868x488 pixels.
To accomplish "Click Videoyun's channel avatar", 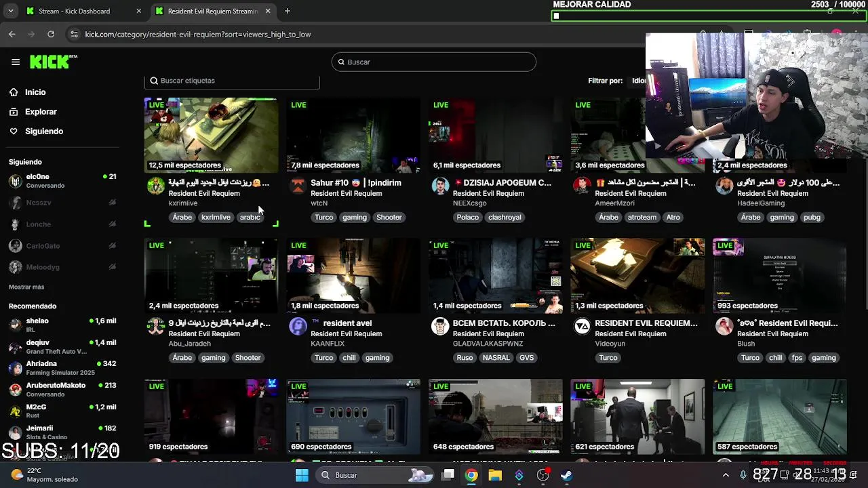I will (x=582, y=326).
